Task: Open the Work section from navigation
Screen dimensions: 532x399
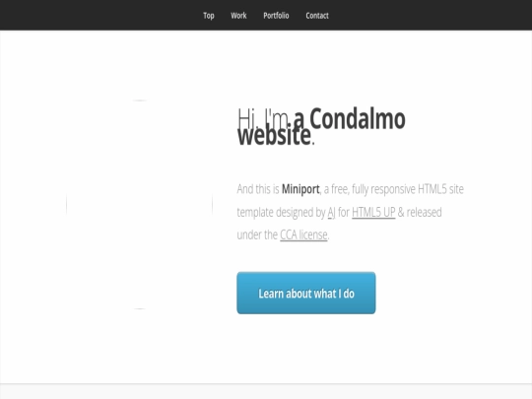Action: point(238,16)
